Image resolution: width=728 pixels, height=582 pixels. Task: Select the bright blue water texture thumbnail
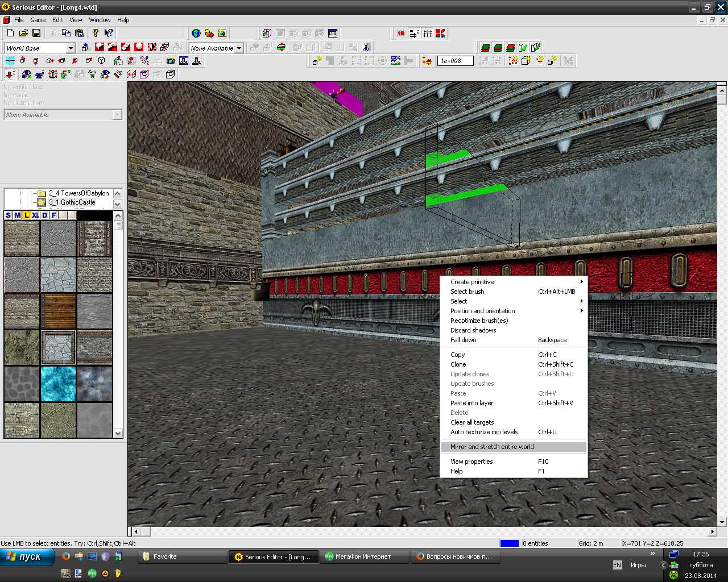[x=58, y=384]
